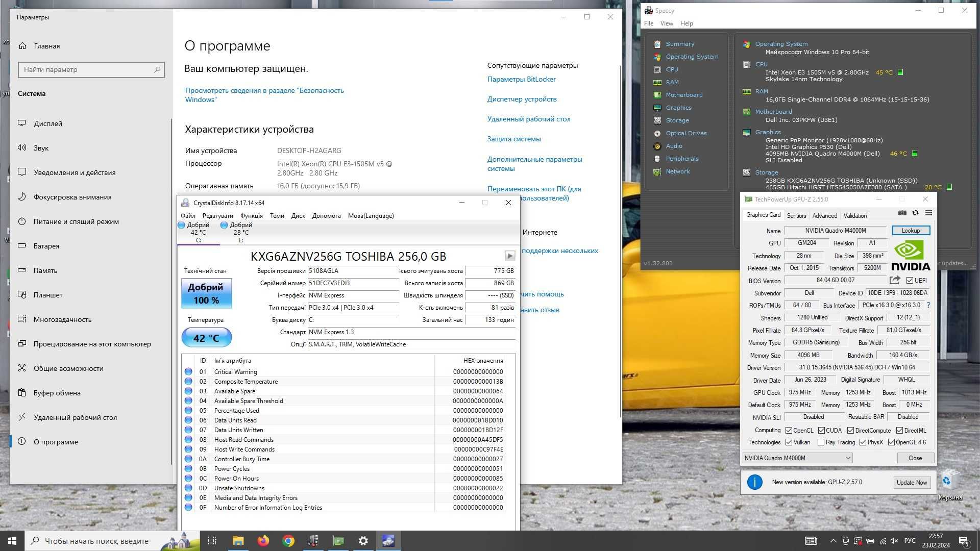Take a GPU-Z screenshot with camera icon
Image resolution: width=980 pixels, height=551 pixels.
point(902,213)
